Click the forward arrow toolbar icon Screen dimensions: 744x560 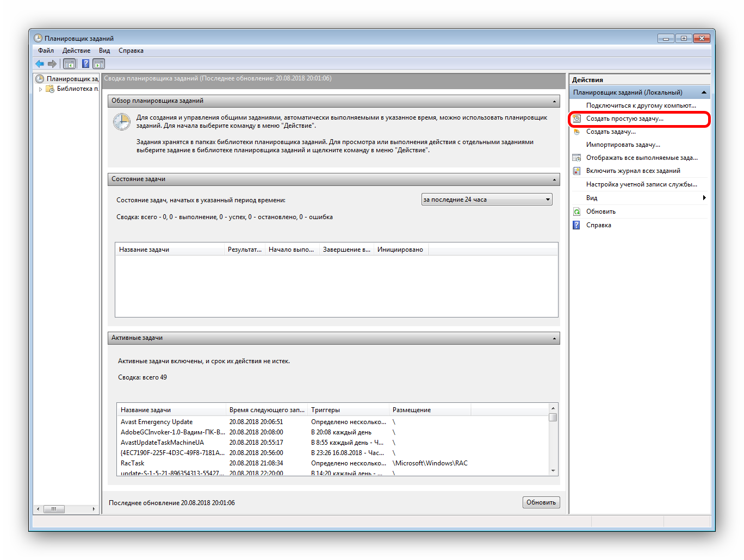point(52,64)
